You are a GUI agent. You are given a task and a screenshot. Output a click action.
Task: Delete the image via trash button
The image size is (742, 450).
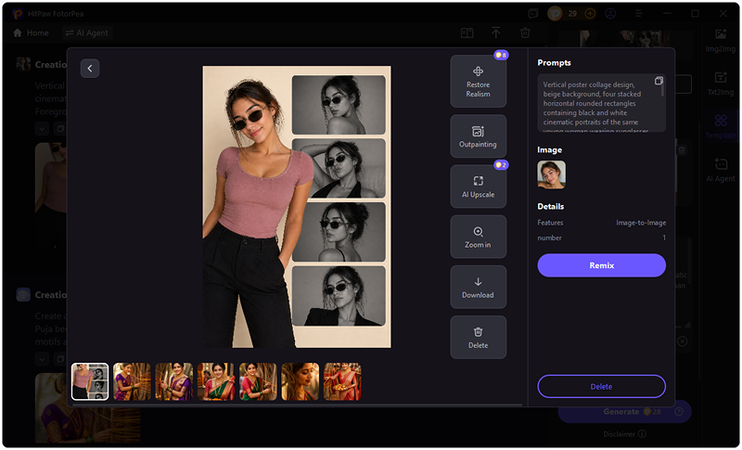point(478,337)
